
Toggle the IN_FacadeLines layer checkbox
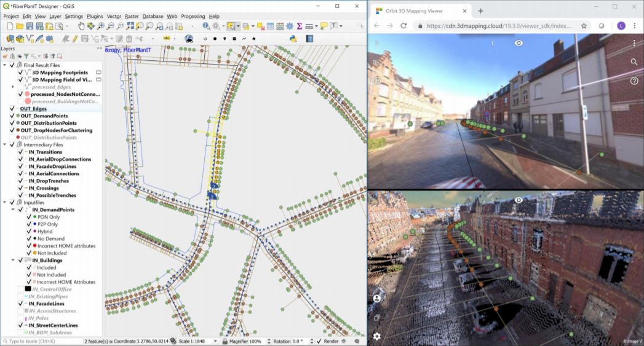point(20,304)
